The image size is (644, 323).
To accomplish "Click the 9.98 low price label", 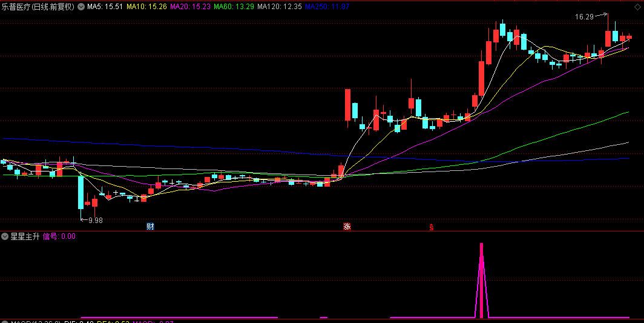I will [95, 220].
